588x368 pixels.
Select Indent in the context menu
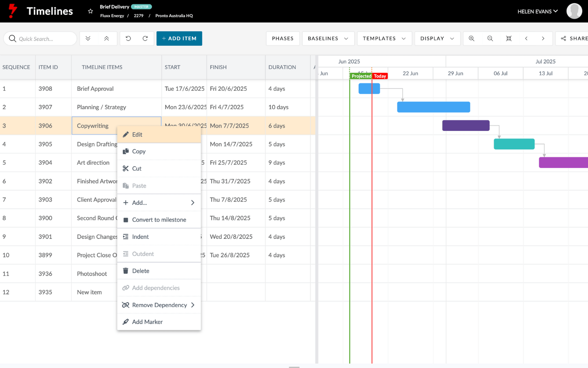pos(159,237)
